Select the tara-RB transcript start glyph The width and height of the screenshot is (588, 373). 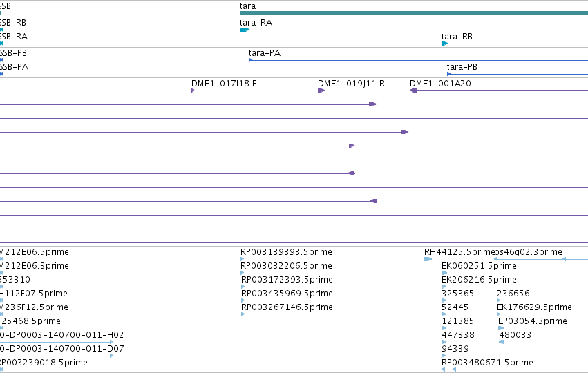pyautogui.click(x=445, y=44)
